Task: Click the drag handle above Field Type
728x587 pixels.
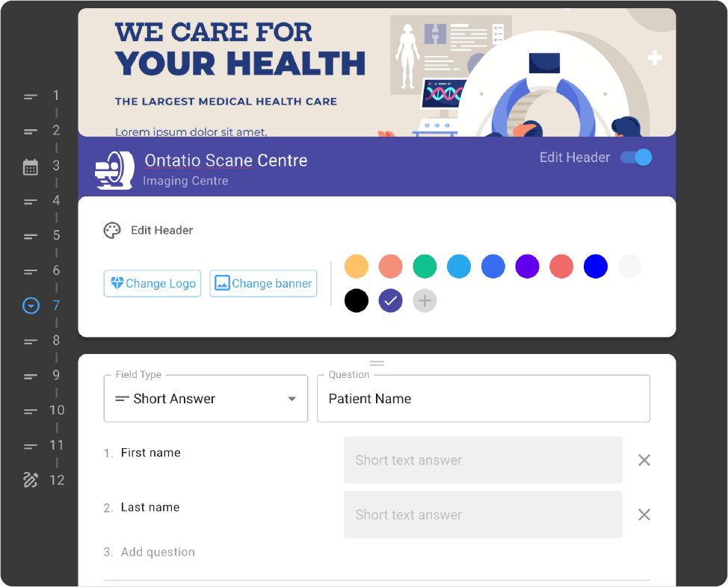Action: pyautogui.click(x=377, y=363)
